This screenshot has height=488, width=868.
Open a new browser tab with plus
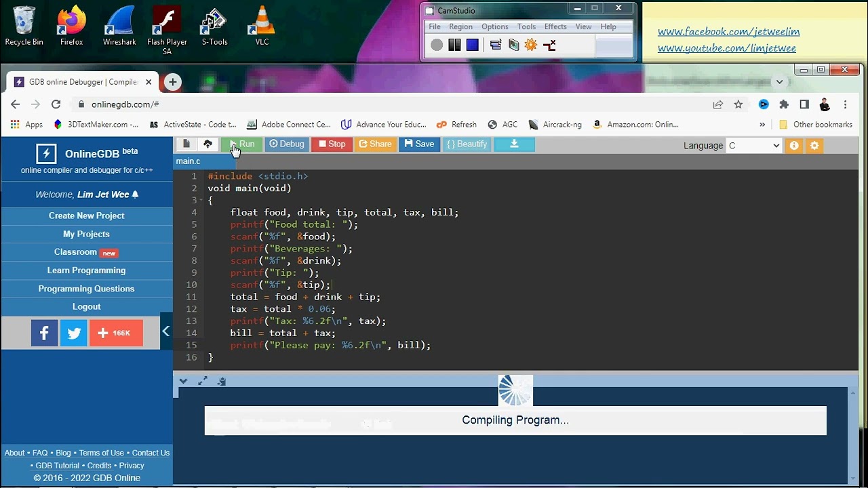[172, 82]
